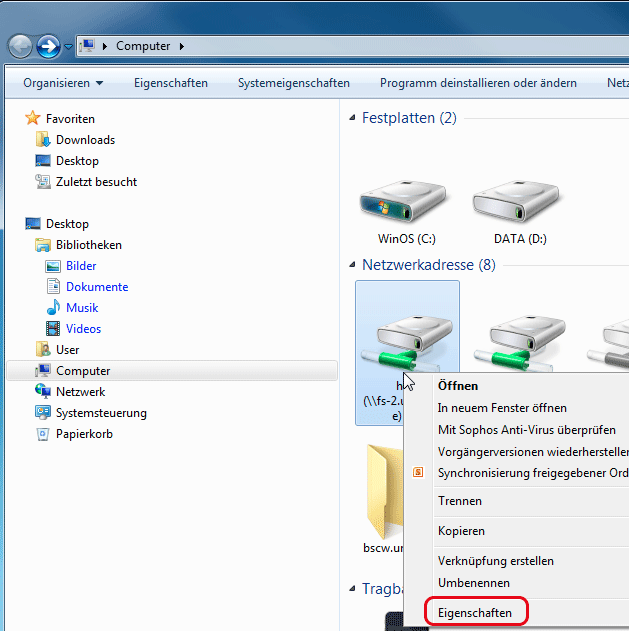629x631 pixels.
Task: Click the Back navigation arrow button
Action: tap(21, 46)
